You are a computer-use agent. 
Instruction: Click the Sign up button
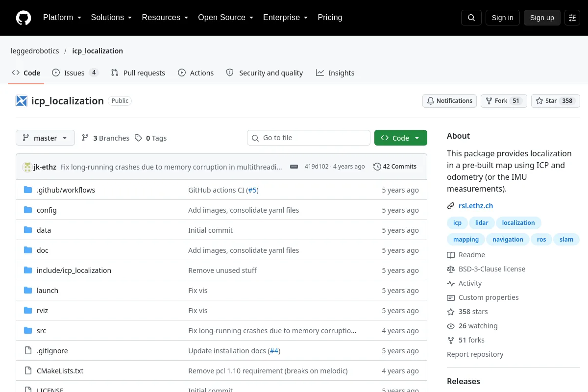(542, 18)
